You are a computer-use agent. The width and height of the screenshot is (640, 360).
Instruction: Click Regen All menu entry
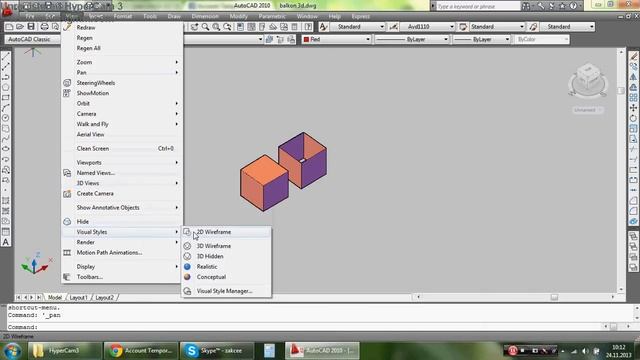pyautogui.click(x=122, y=48)
